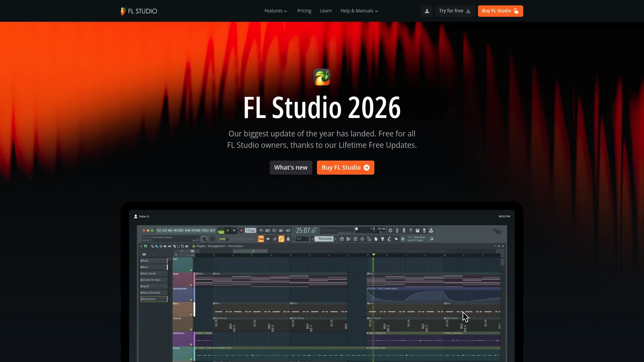Open plugin picker plug icon
644x362 pixels.
click(382, 239)
